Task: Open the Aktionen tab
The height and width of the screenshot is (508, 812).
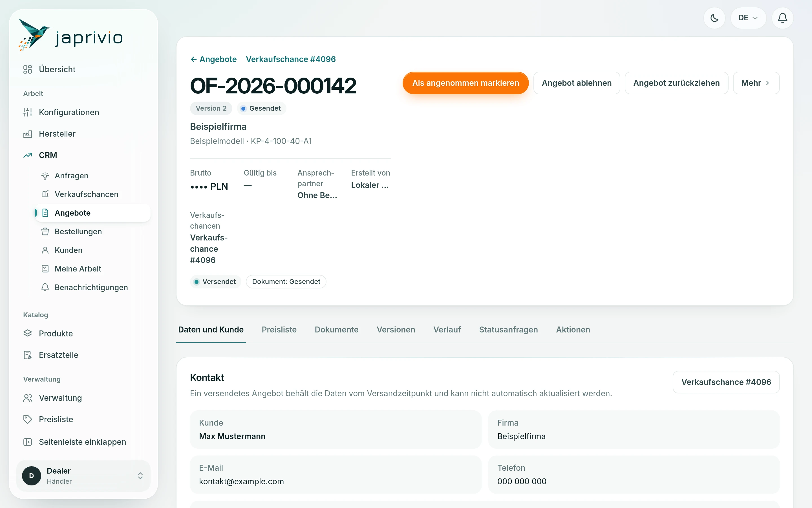Action: pyautogui.click(x=573, y=330)
